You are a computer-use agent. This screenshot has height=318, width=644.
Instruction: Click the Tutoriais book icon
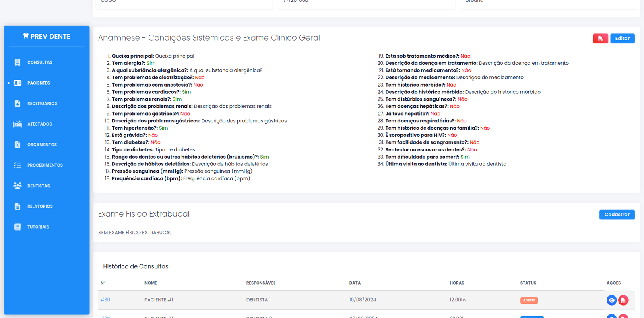pyautogui.click(x=17, y=227)
